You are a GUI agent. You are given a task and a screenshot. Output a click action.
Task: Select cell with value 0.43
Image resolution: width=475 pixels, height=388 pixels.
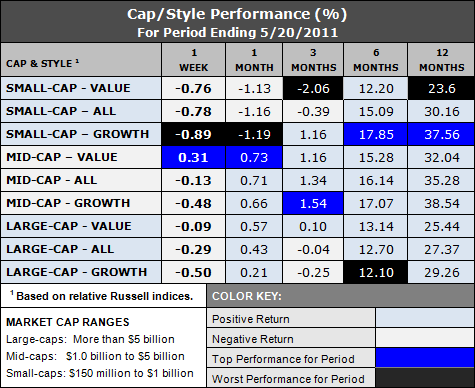click(254, 249)
